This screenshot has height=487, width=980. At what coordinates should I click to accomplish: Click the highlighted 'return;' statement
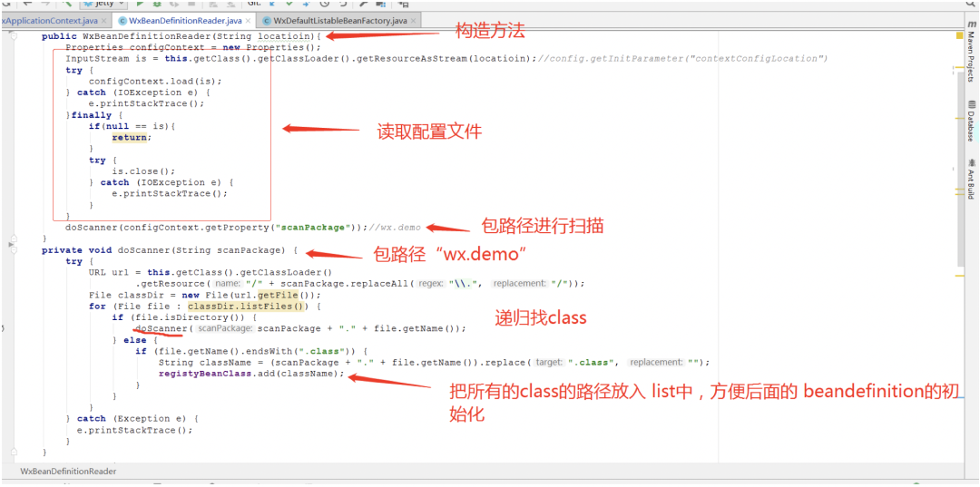click(132, 137)
